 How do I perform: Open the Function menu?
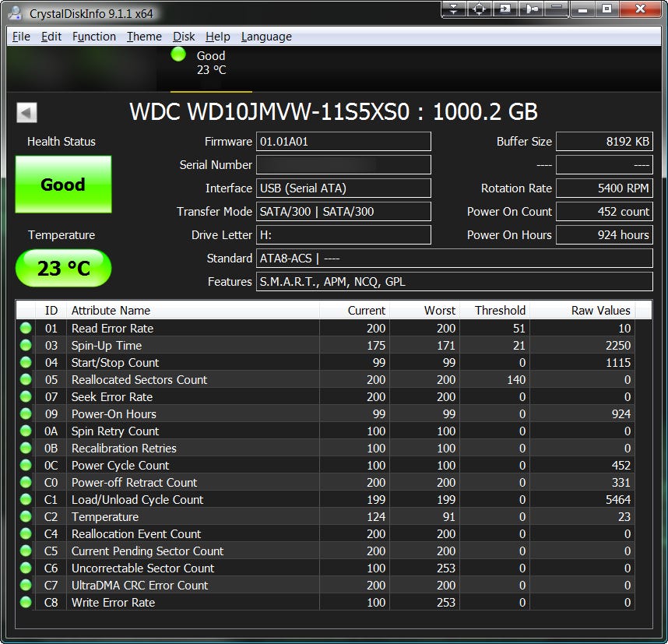(94, 37)
